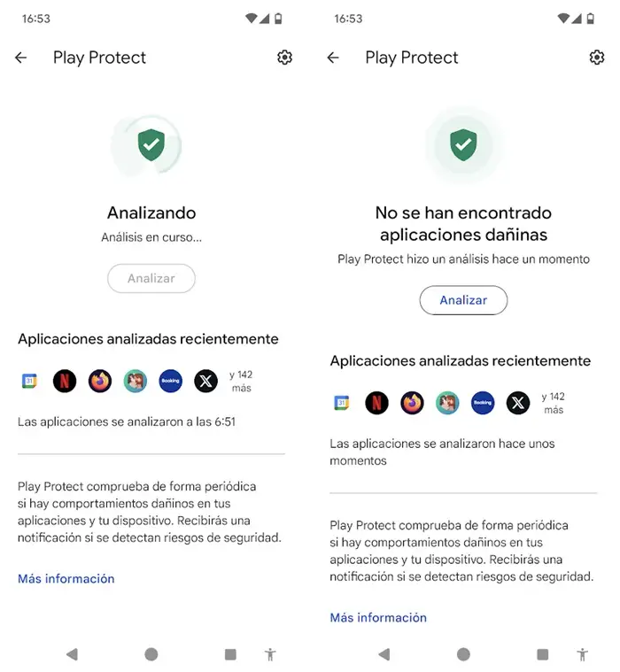Open Más información link on left screen
Viewport: 620px width, 672px height.
pyautogui.click(x=66, y=578)
